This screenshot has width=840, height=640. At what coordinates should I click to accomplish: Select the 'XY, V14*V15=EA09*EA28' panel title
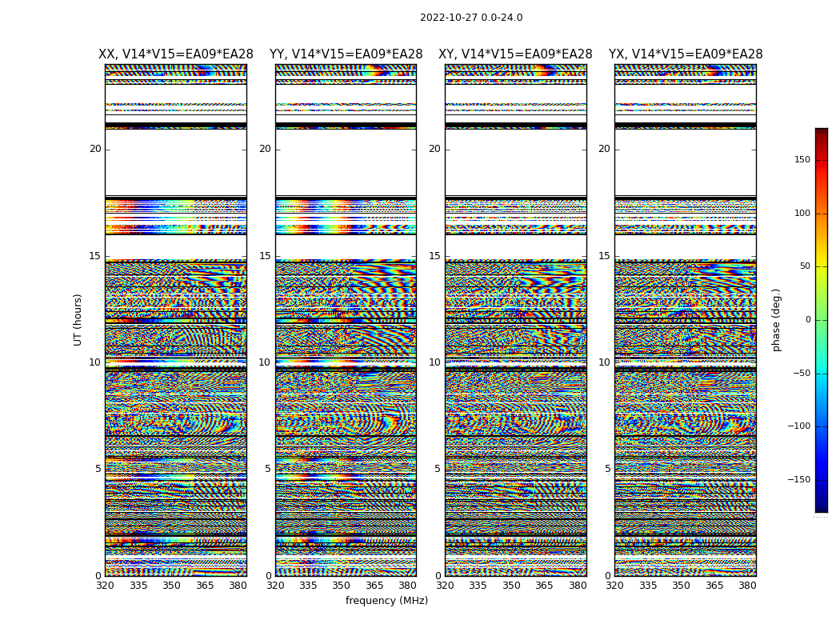tap(515, 54)
